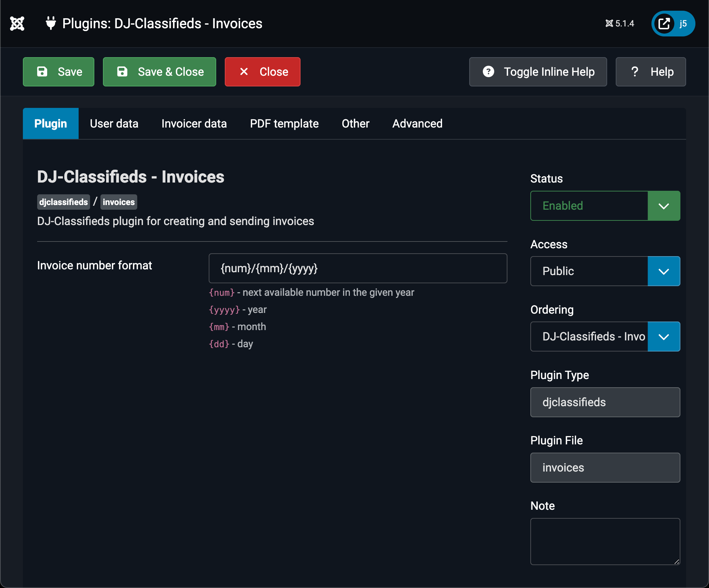Click the Joomla 5.1.4 version badge
The width and height of the screenshot is (709, 588).
[x=620, y=24]
